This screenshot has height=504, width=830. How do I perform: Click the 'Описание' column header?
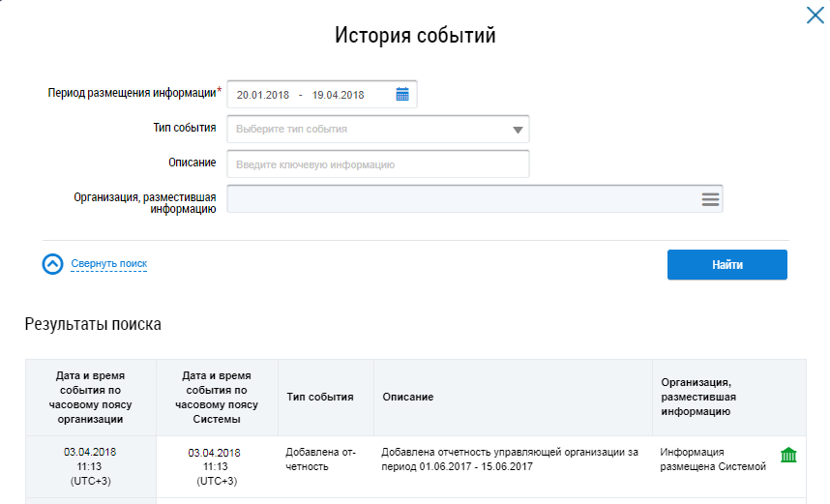(x=408, y=397)
